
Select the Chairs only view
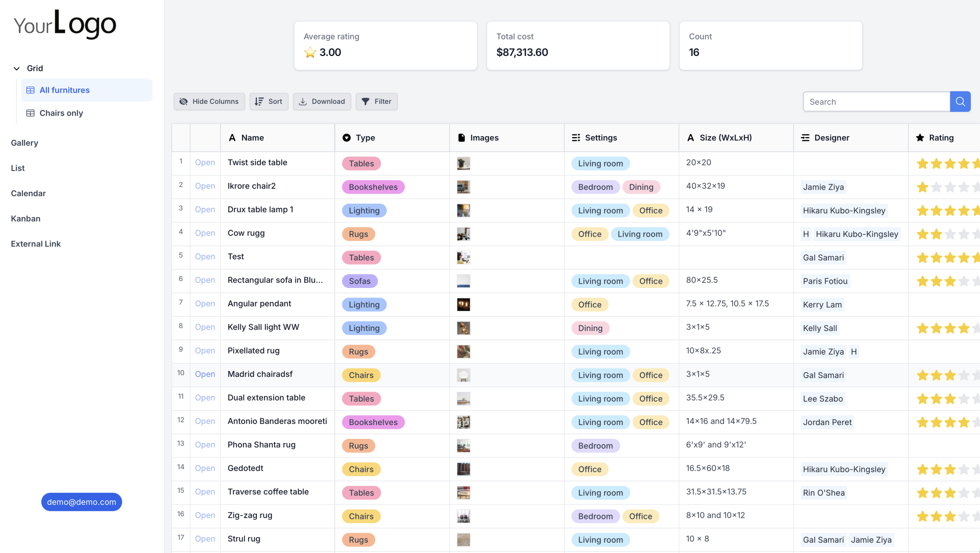point(61,113)
